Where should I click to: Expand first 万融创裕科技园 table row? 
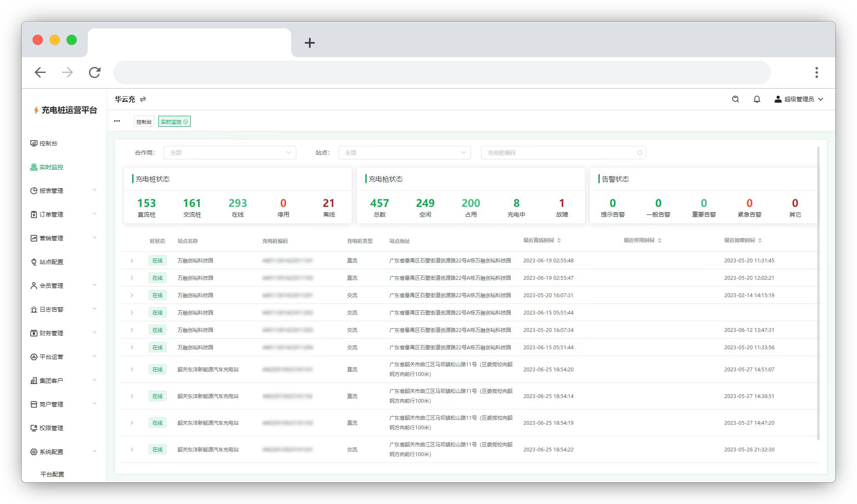click(132, 261)
